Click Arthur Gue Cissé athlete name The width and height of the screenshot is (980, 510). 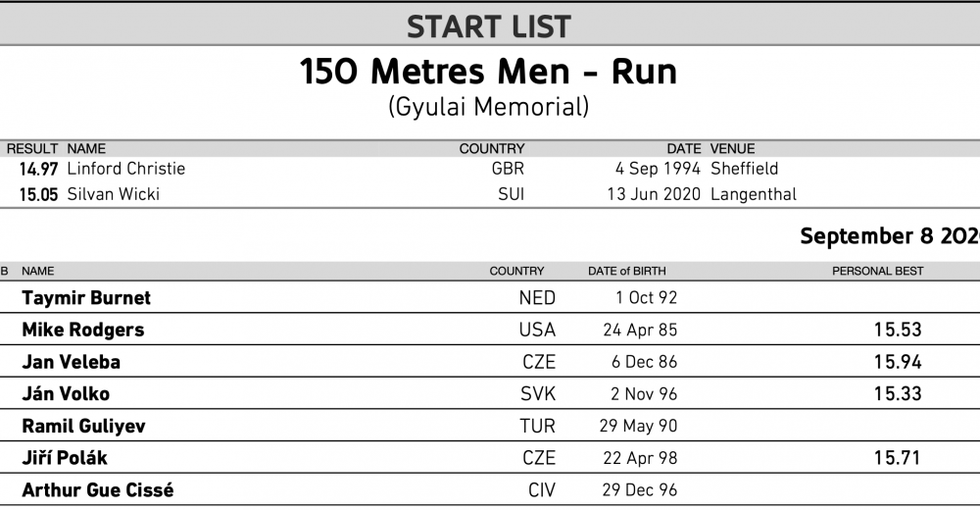98,490
